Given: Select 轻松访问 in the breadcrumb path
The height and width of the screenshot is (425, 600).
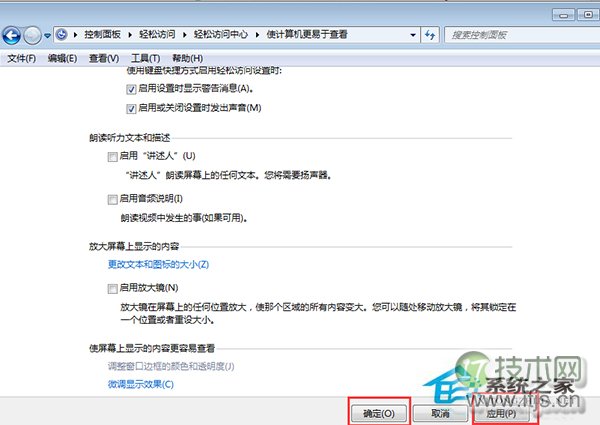Looking at the screenshot, I should click(x=157, y=34).
